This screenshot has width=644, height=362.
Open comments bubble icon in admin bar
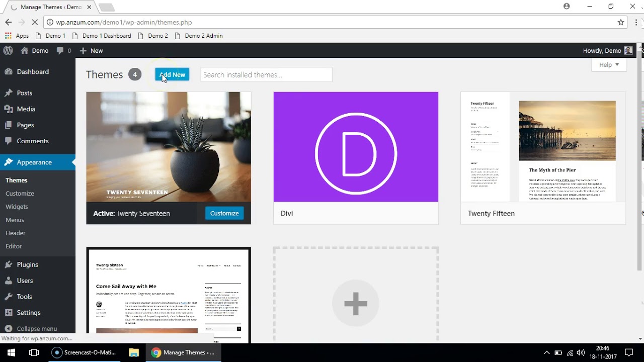[60, 51]
